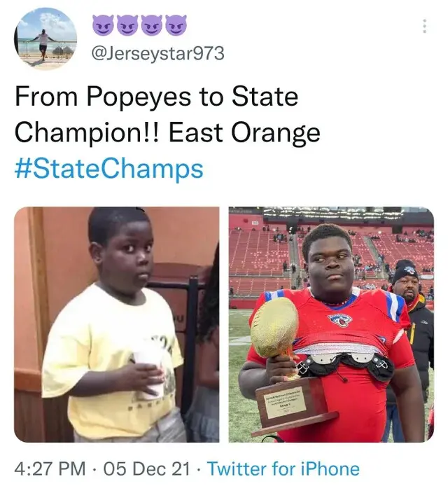The width and height of the screenshot is (448, 493).
Task: Open the round beach profile avatar
Action: click(45, 39)
